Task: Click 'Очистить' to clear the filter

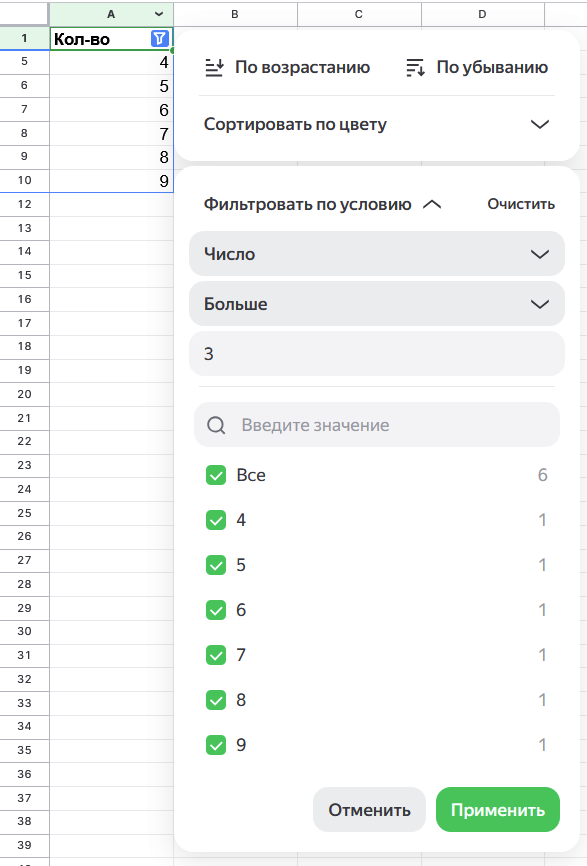Action: click(x=521, y=204)
